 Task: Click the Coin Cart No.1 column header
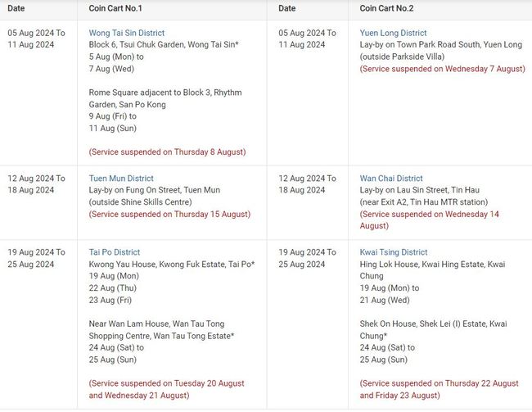(115, 7)
